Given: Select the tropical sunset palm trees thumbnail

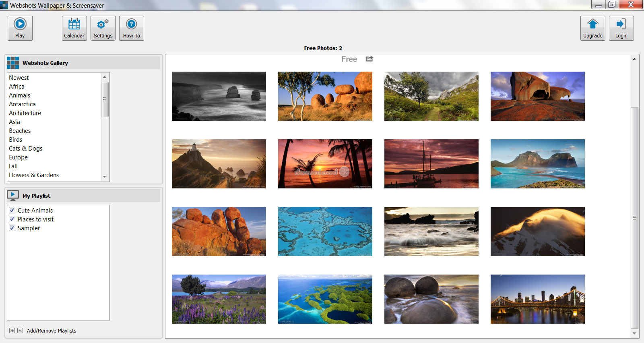Looking at the screenshot, I should pos(325,164).
